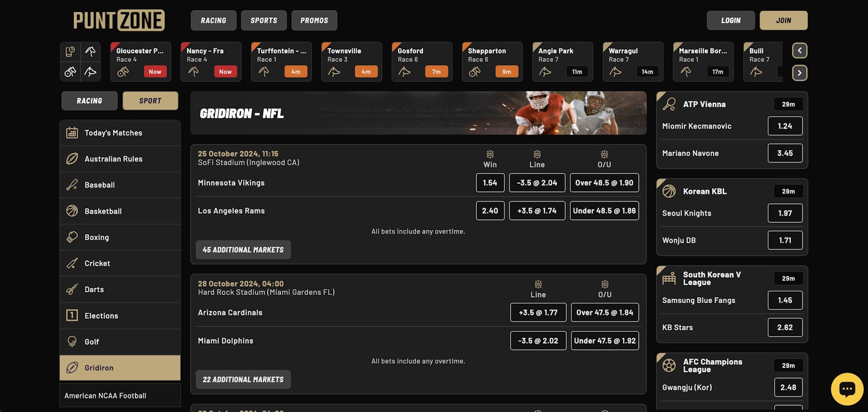
Task: Click the Join button
Action: 783,21
